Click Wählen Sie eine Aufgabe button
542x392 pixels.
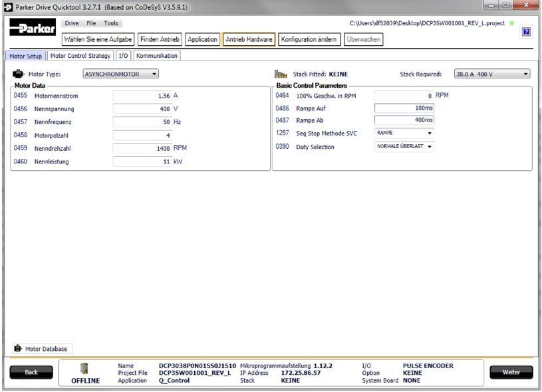[98, 39]
